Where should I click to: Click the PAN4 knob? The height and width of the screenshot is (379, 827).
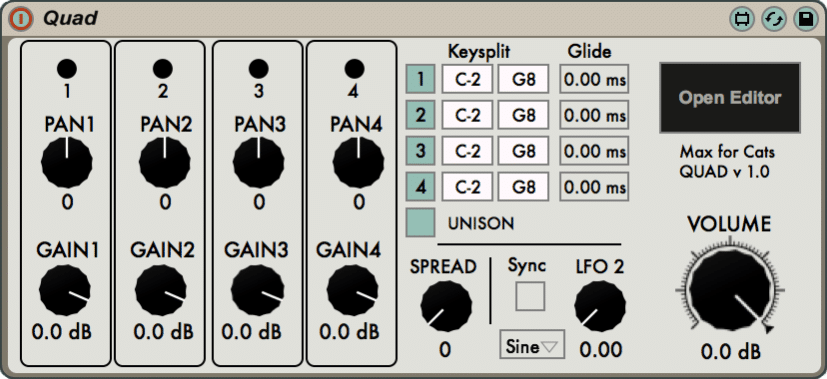click(x=359, y=163)
